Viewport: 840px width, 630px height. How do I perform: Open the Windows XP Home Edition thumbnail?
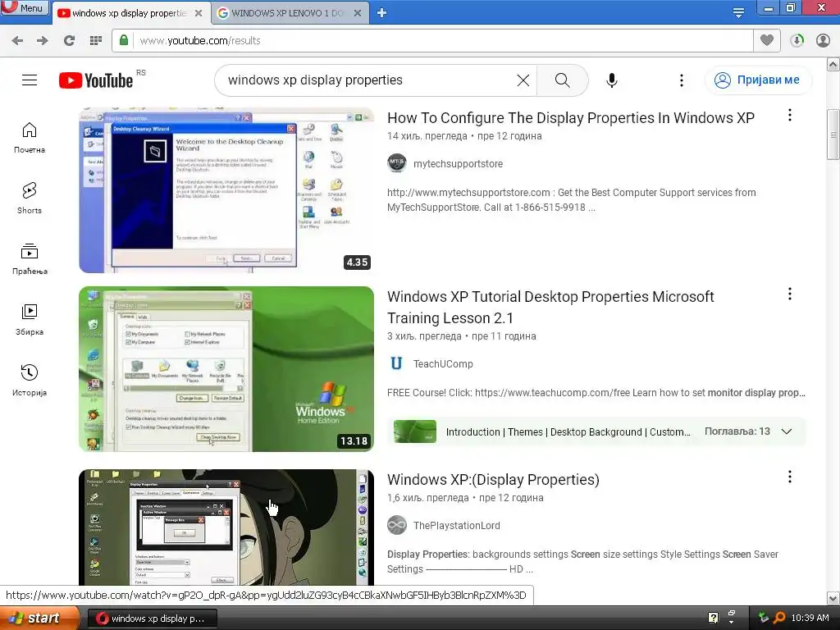point(226,369)
